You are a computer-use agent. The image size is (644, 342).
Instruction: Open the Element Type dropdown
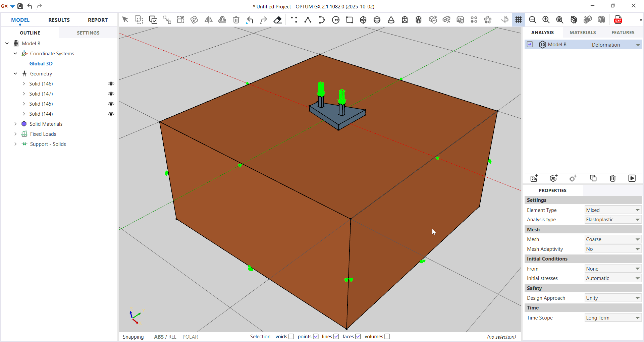[612, 210]
